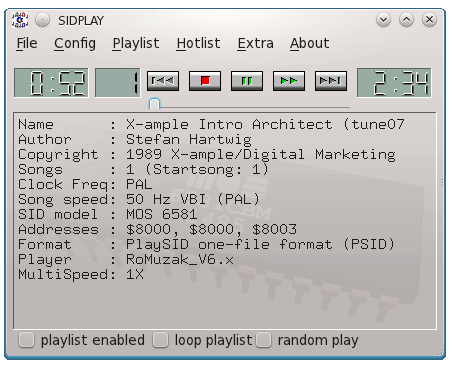Screen dimensions: 454x367
Task: Click the song position slider handle
Action: [x=154, y=104]
